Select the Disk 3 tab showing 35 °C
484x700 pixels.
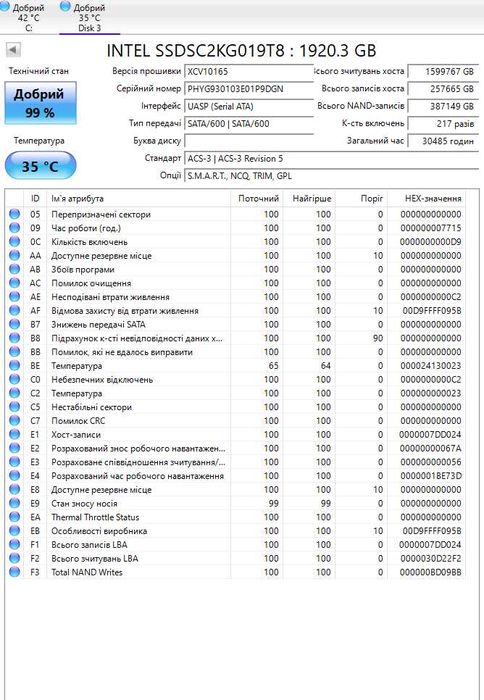(89, 18)
